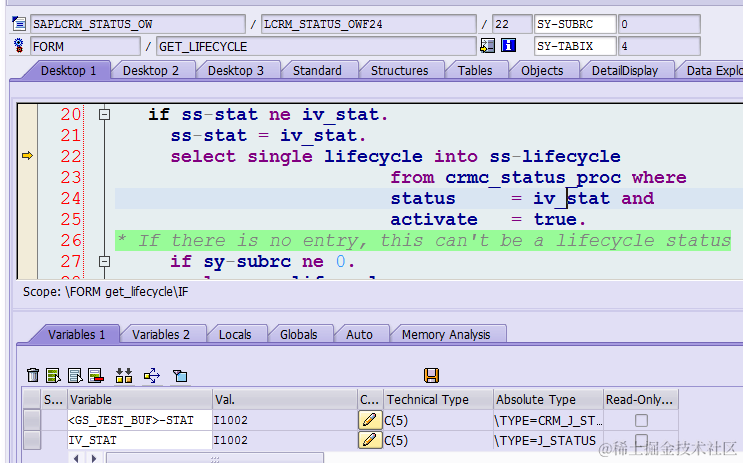Select the Globals tab
Screen dimensions: 743x463
coord(299,335)
